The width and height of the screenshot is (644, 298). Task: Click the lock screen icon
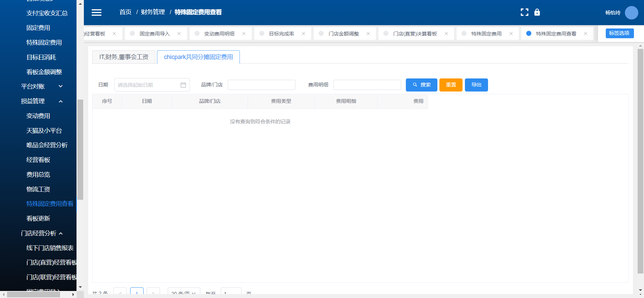pyautogui.click(x=537, y=12)
